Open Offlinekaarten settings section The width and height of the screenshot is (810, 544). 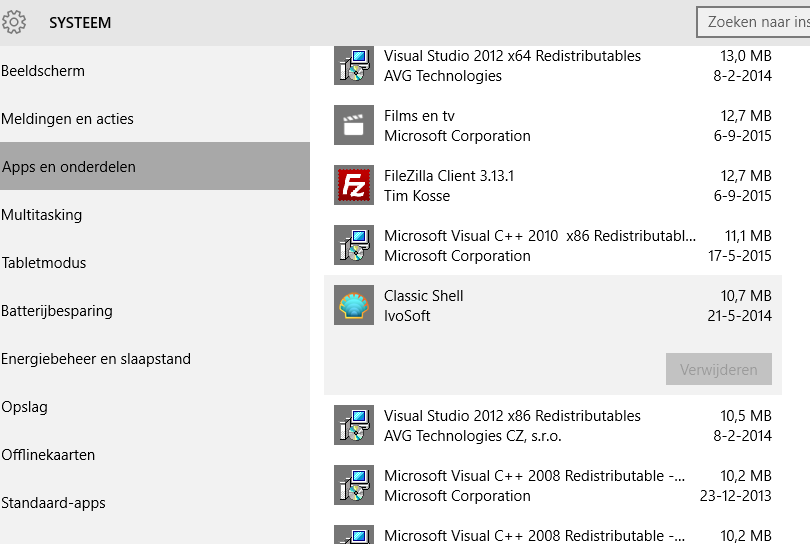click(x=155, y=455)
